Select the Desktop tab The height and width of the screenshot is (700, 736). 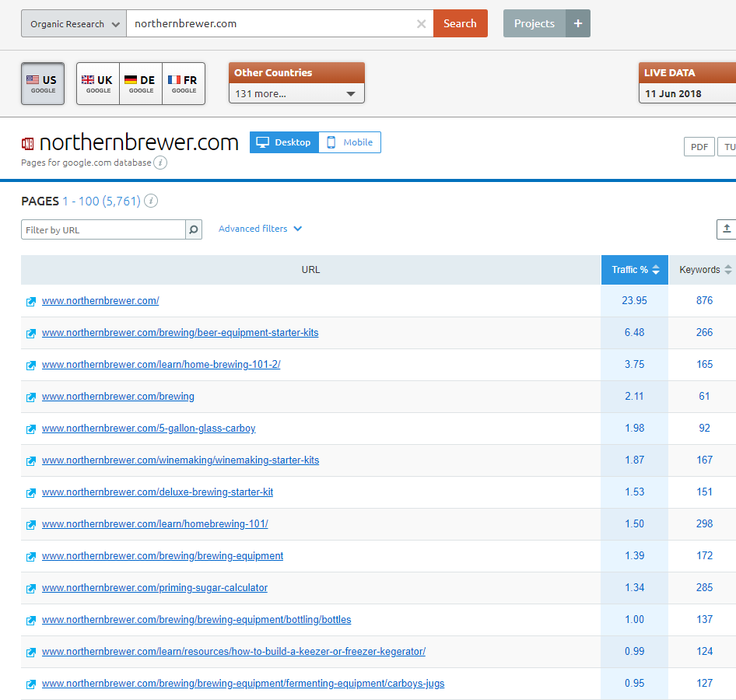[x=284, y=142]
